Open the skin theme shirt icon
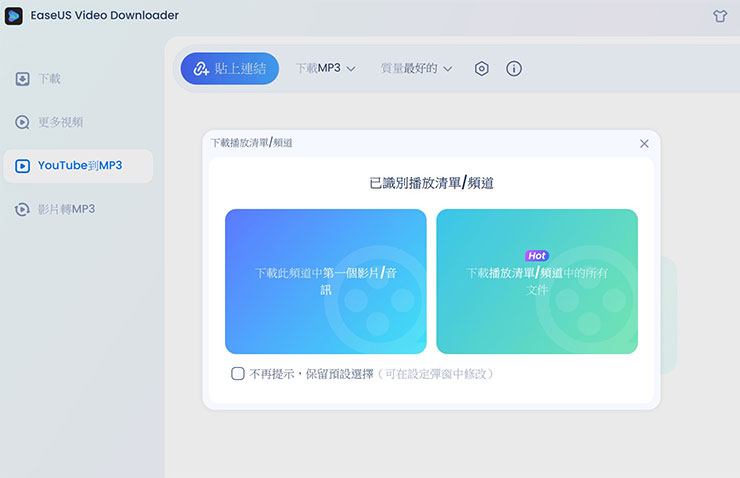 (720, 16)
